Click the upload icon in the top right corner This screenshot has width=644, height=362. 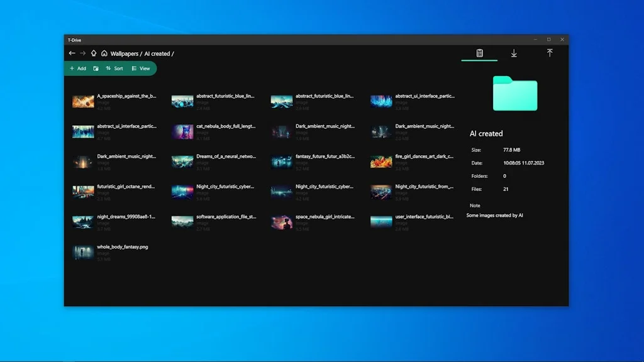550,53
